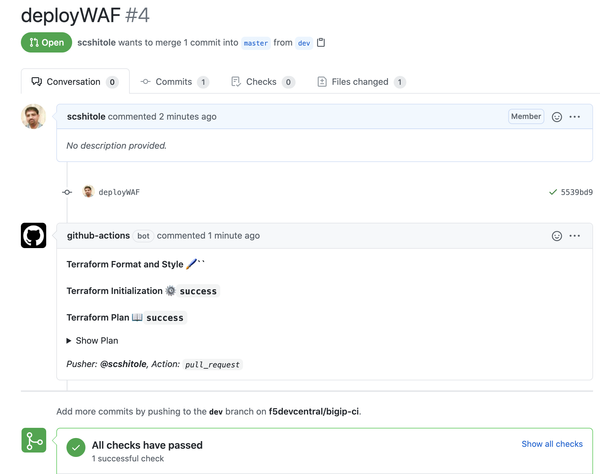Open commit hash 5539bd9
The width and height of the screenshot is (600, 474).
click(576, 192)
